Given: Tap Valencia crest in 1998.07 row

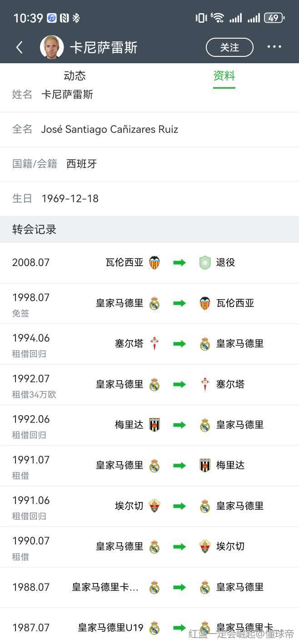Looking at the screenshot, I should click(205, 303).
